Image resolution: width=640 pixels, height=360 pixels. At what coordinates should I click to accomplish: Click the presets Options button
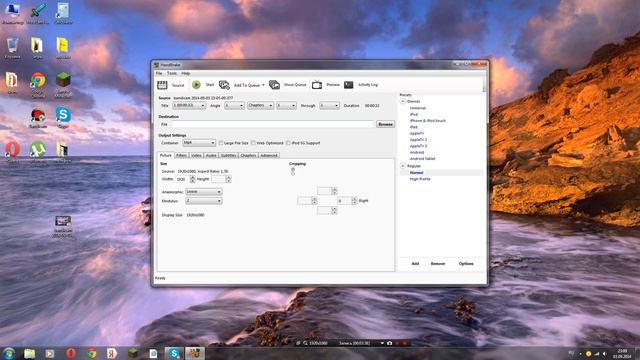(466, 264)
